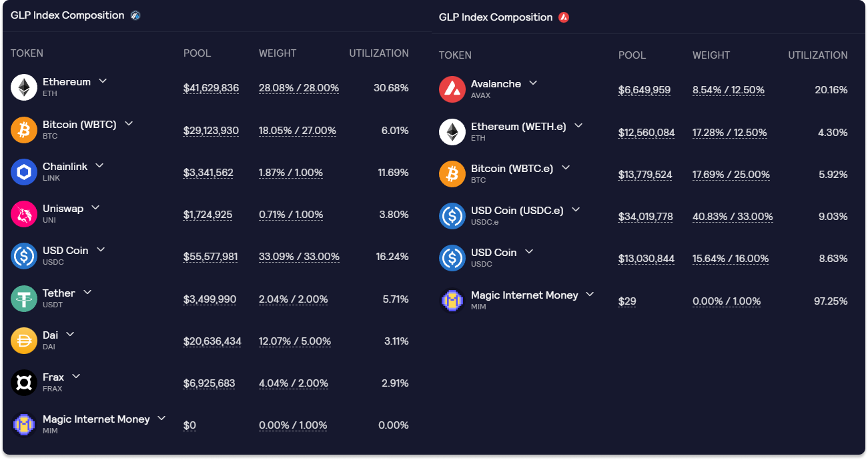
Task: Click the black Frax token logo
Action: click(24, 383)
